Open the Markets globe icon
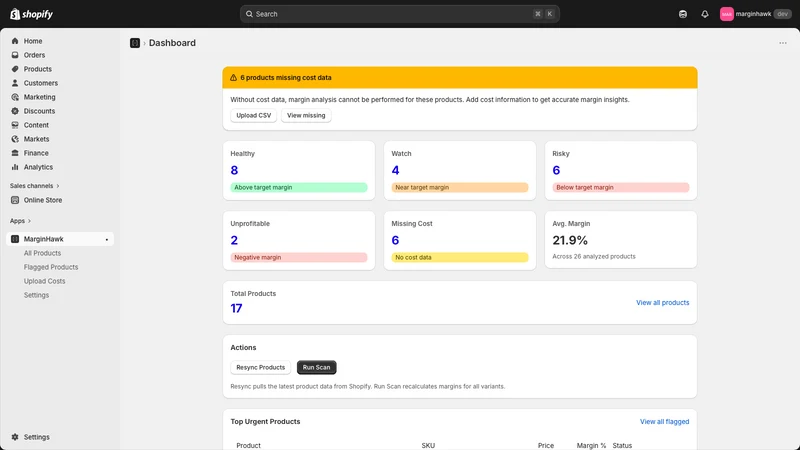Viewport: 800px width, 450px height. pyautogui.click(x=15, y=139)
